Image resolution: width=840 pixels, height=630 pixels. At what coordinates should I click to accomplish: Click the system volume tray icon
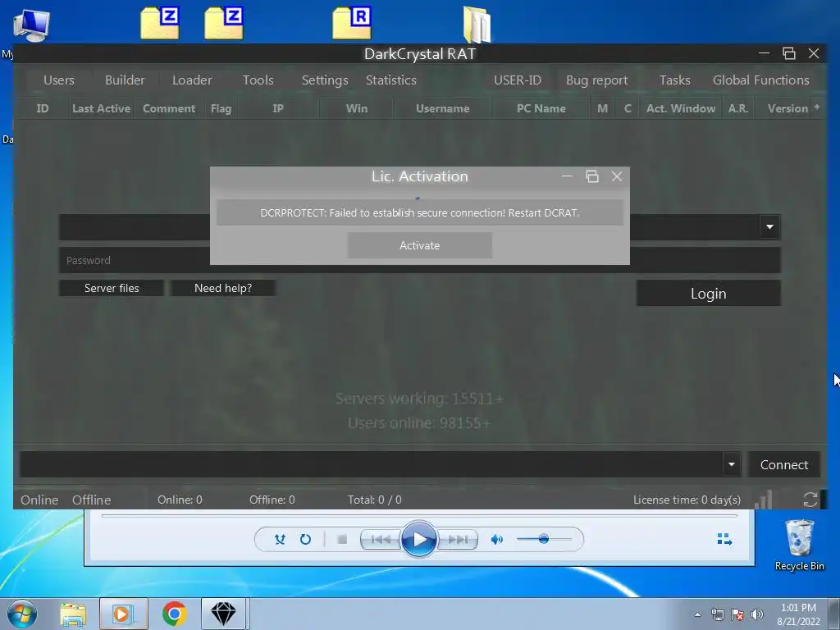(757, 615)
